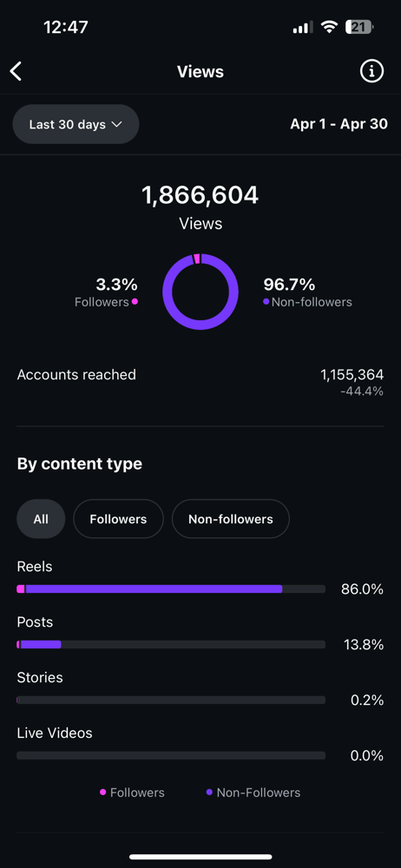Open the Last 30 days dropdown
Image resolution: width=401 pixels, height=868 pixels.
[x=76, y=124]
